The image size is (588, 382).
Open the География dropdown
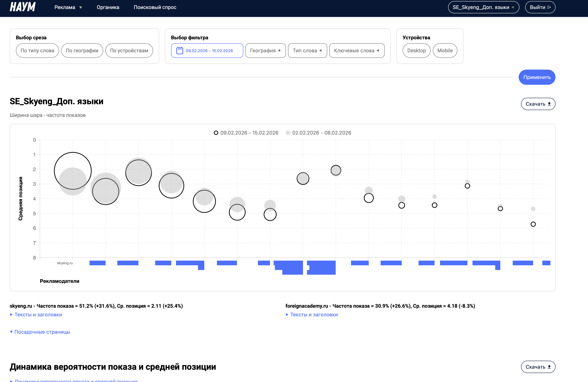point(265,51)
